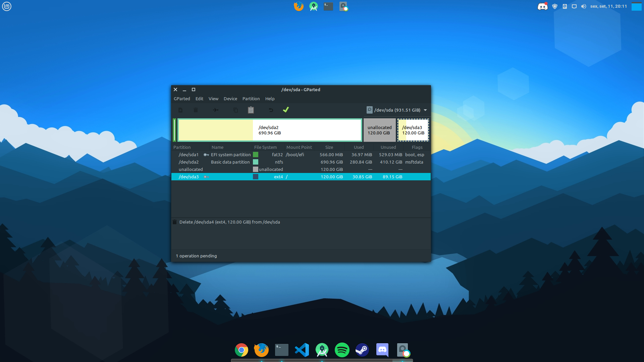The image size is (644, 362).
Task: Open the Partition menu
Action: [x=251, y=99]
